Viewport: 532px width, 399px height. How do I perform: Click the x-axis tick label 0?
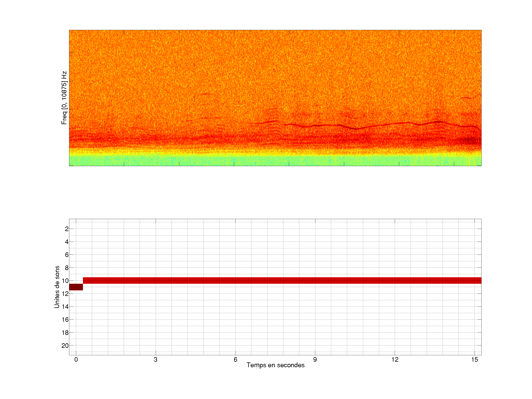tap(76, 359)
